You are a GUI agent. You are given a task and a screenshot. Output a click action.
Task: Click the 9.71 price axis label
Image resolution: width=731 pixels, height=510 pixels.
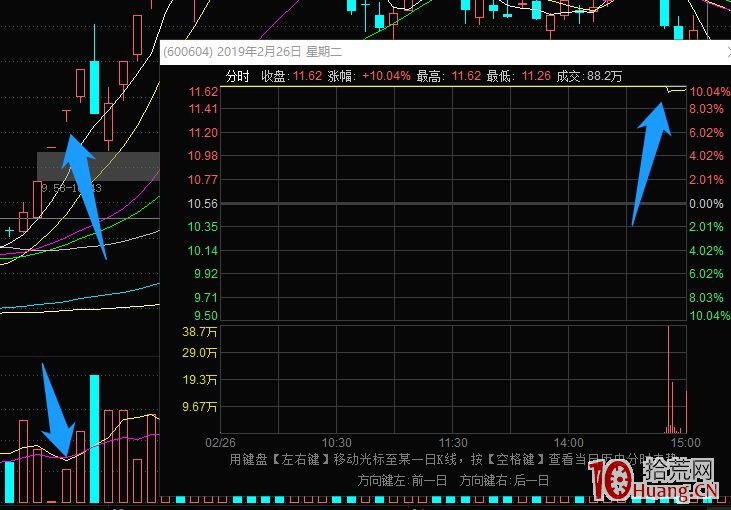click(206, 297)
